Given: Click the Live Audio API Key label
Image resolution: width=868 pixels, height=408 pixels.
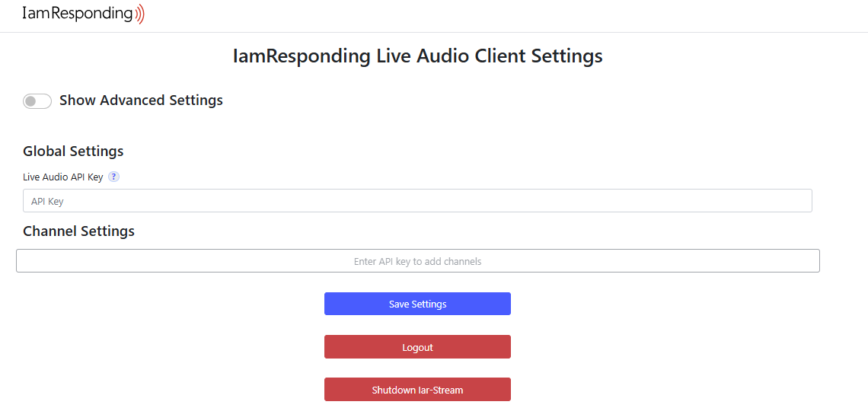Looking at the screenshot, I should [x=62, y=177].
